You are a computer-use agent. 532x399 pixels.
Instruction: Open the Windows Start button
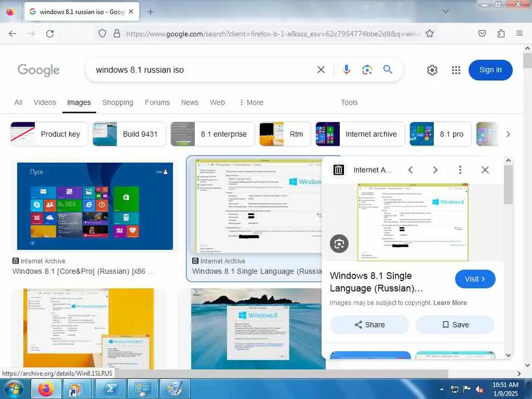[14, 389]
